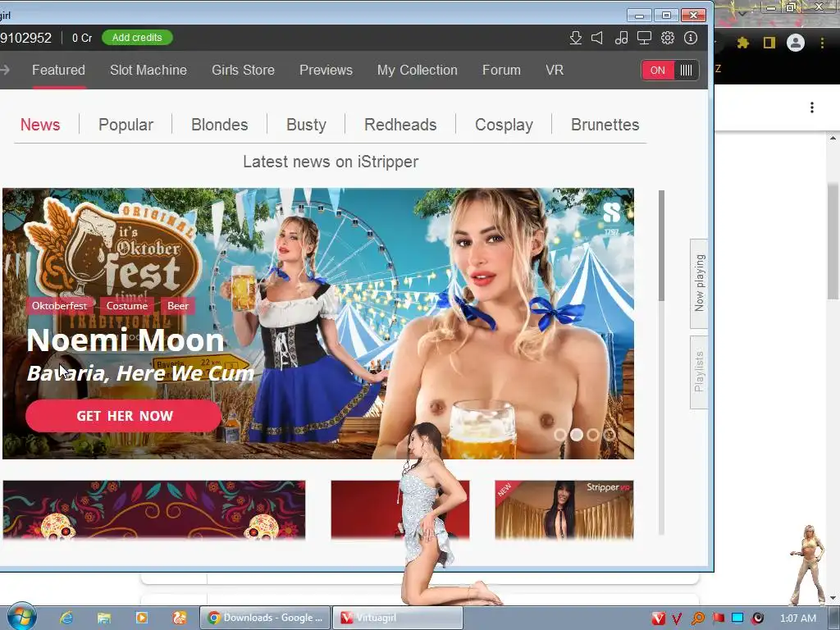Click the orange browser icon on the taskbar
840x630 pixels.
pyautogui.click(x=180, y=618)
